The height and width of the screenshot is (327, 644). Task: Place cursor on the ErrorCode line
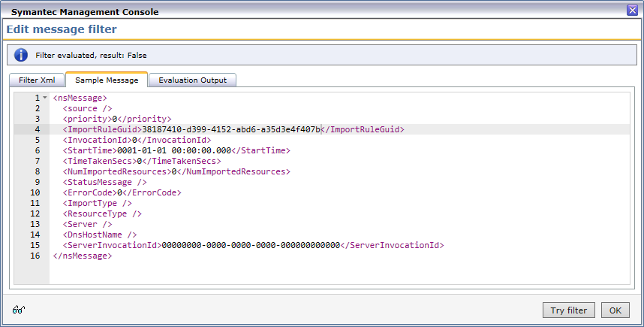click(122, 192)
